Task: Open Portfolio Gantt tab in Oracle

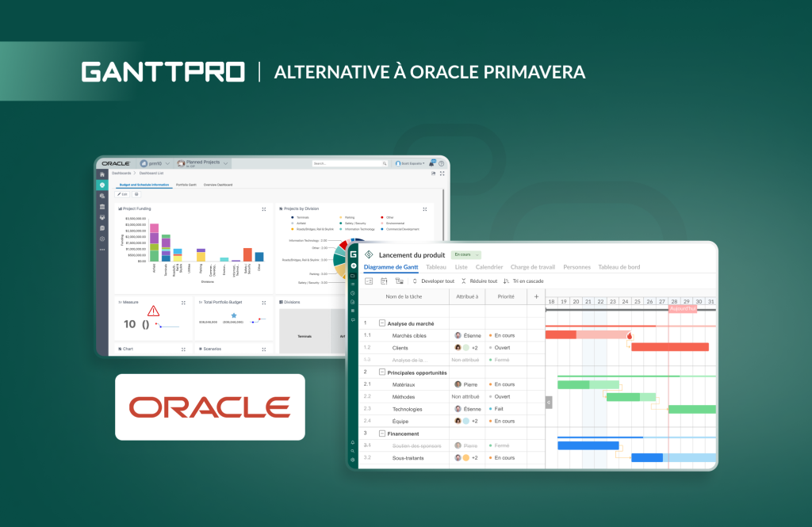Action: [x=186, y=185]
